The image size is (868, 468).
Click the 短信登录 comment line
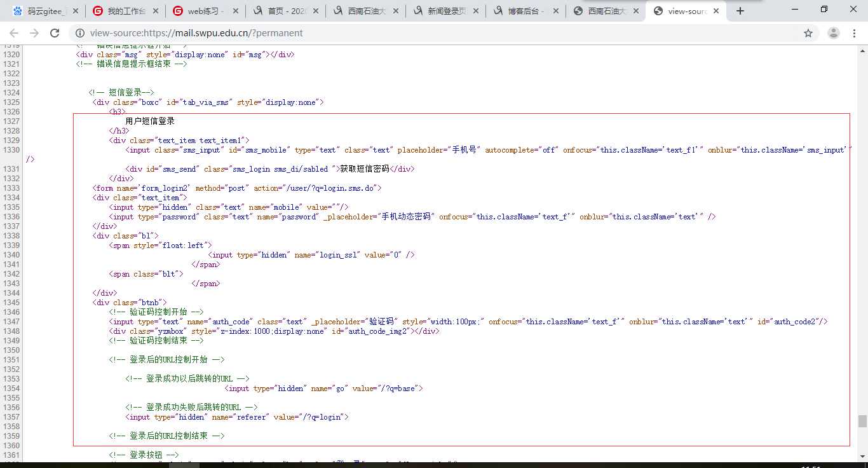tap(121, 92)
